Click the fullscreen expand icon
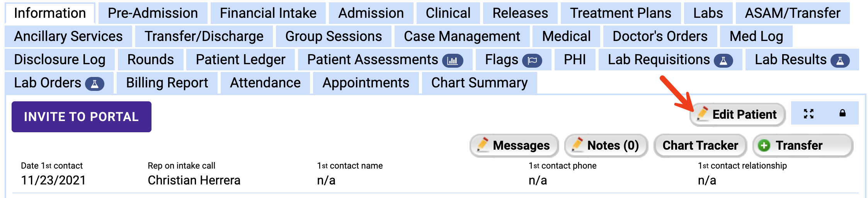The image size is (868, 198). click(808, 114)
